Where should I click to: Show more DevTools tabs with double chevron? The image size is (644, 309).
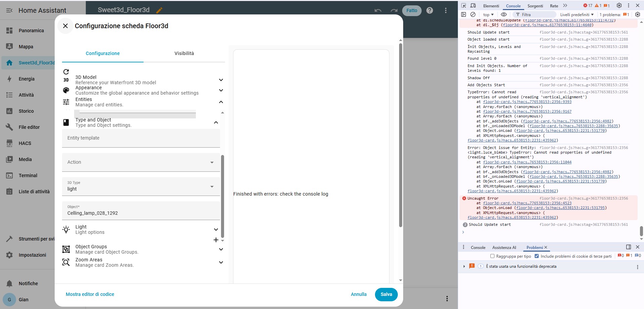(565, 6)
